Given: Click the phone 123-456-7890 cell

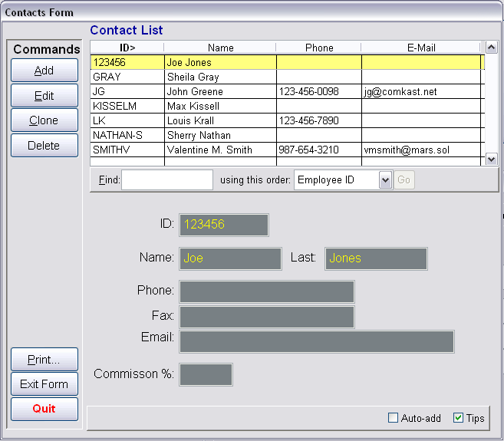Looking at the screenshot, I should [x=319, y=120].
